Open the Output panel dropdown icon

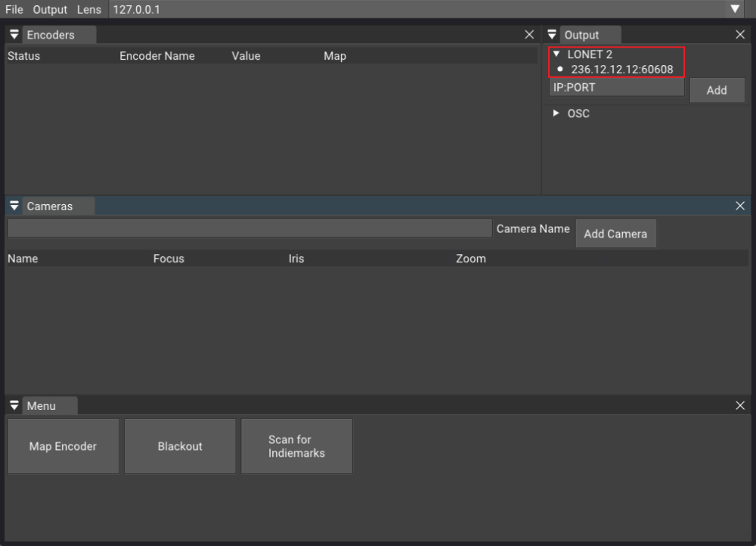tap(552, 35)
